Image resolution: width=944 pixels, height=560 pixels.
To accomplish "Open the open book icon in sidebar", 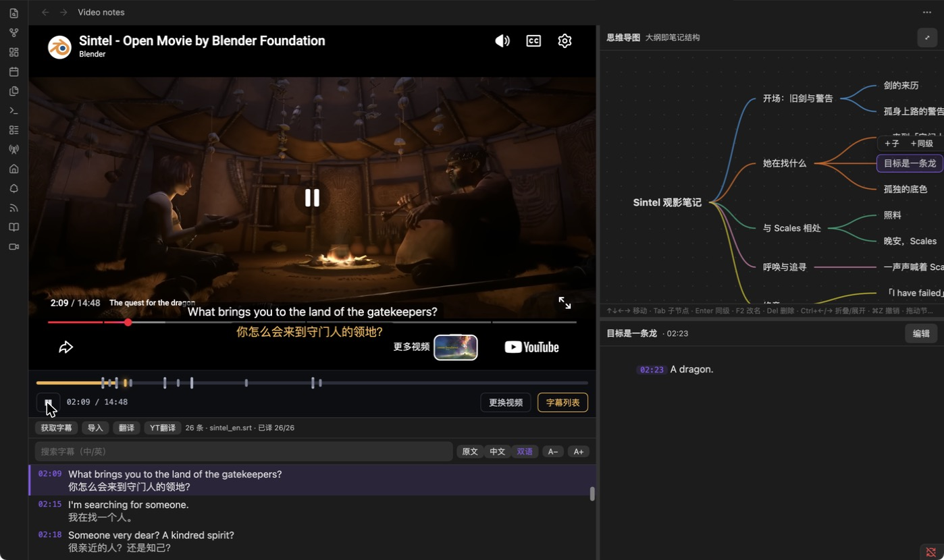I will (14, 227).
